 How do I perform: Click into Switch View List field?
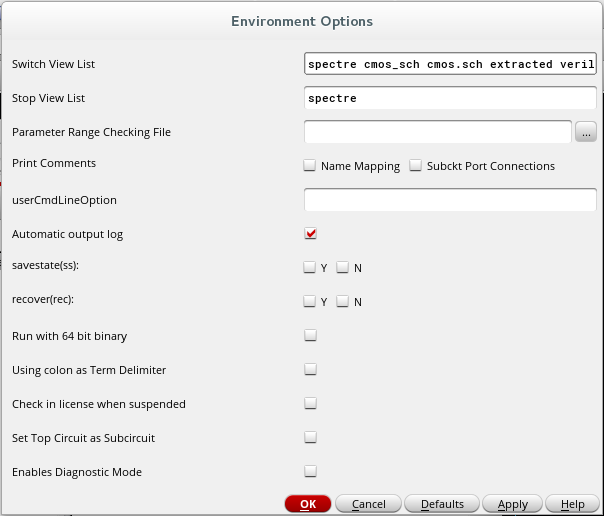click(450, 64)
